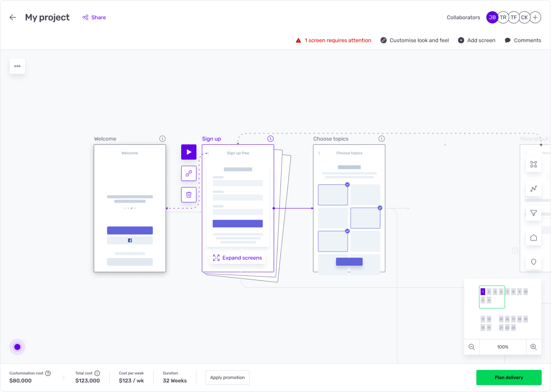Open the Comments panel
The width and height of the screenshot is (551, 392).
pos(523,40)
